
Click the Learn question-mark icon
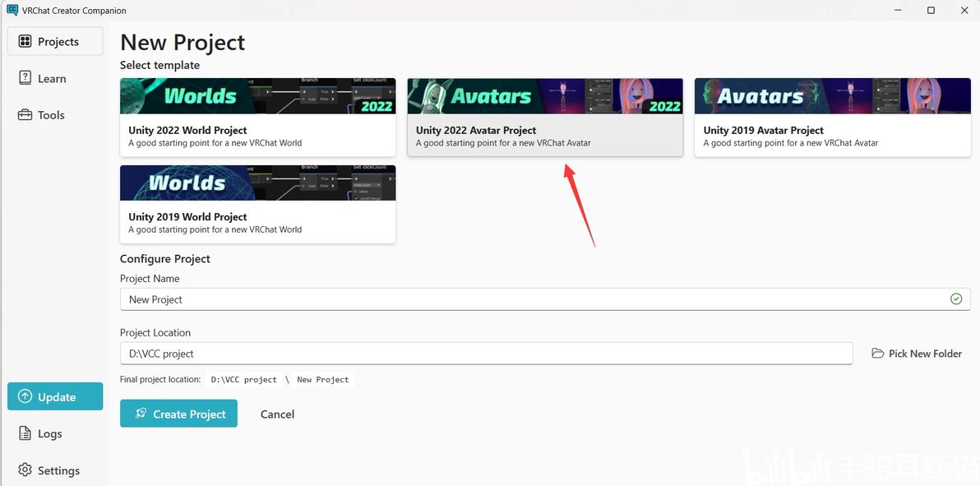pos(25,77)
